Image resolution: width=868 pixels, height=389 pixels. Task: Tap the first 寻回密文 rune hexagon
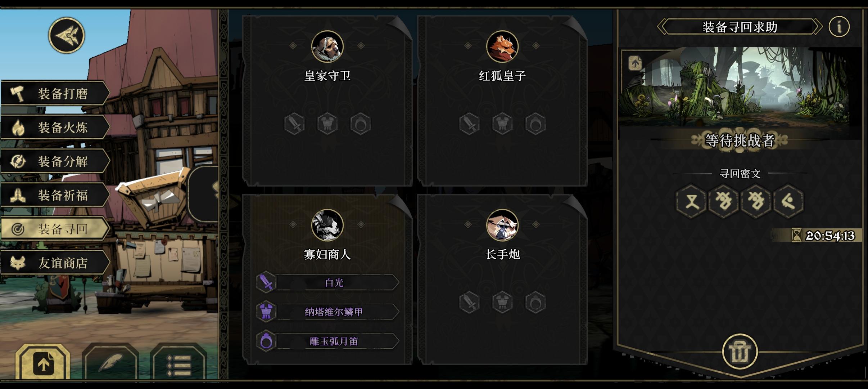click(691, 201)
